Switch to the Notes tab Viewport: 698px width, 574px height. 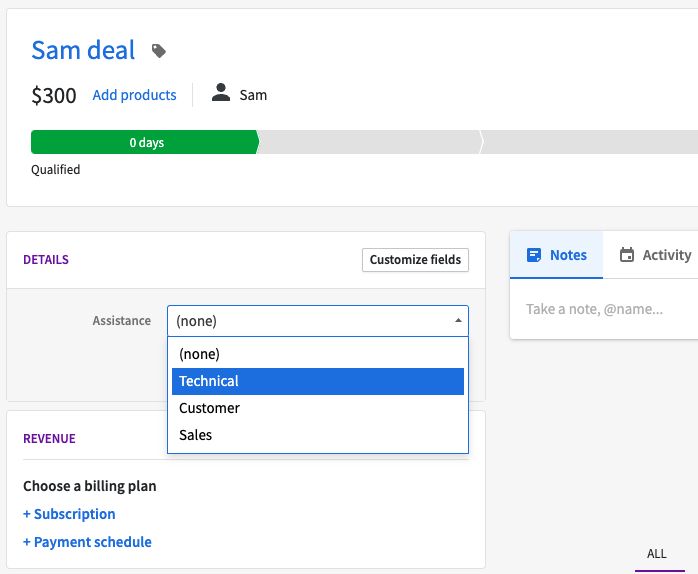(556, 255)
